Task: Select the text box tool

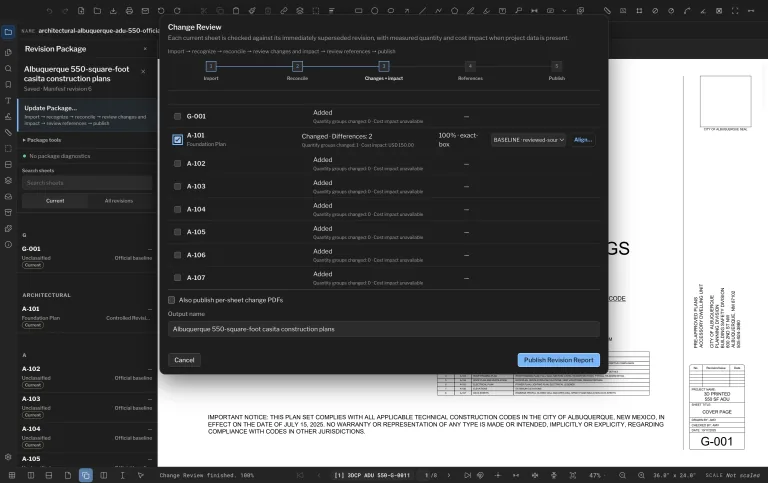Action: pos(503,11)
